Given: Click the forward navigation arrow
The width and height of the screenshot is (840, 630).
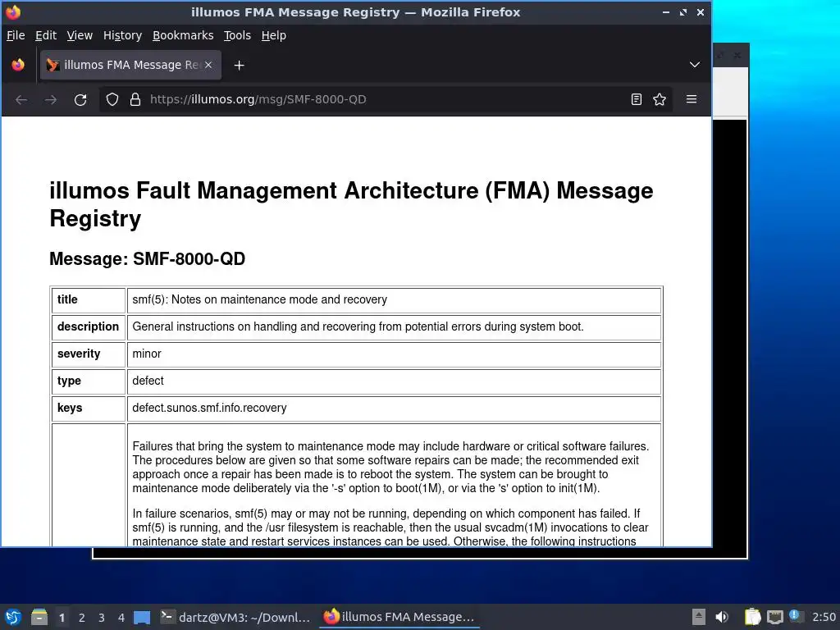Looking at the screenshot, I should pyautogui.click(x=51, y=99).
